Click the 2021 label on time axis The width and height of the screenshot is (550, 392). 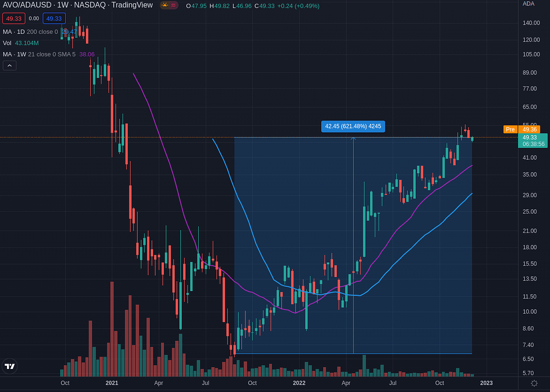pos(112,383)
